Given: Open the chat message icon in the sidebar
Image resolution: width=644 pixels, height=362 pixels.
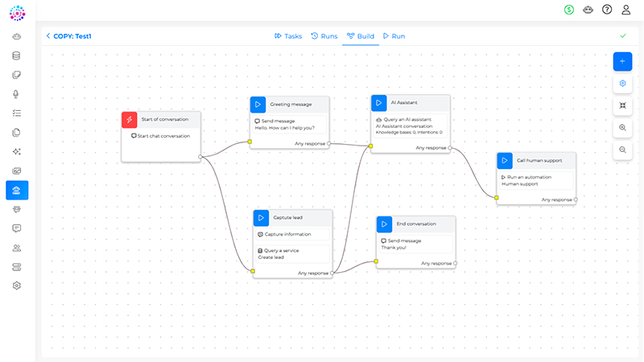Looking at the screenshot, I should [16, 228].
